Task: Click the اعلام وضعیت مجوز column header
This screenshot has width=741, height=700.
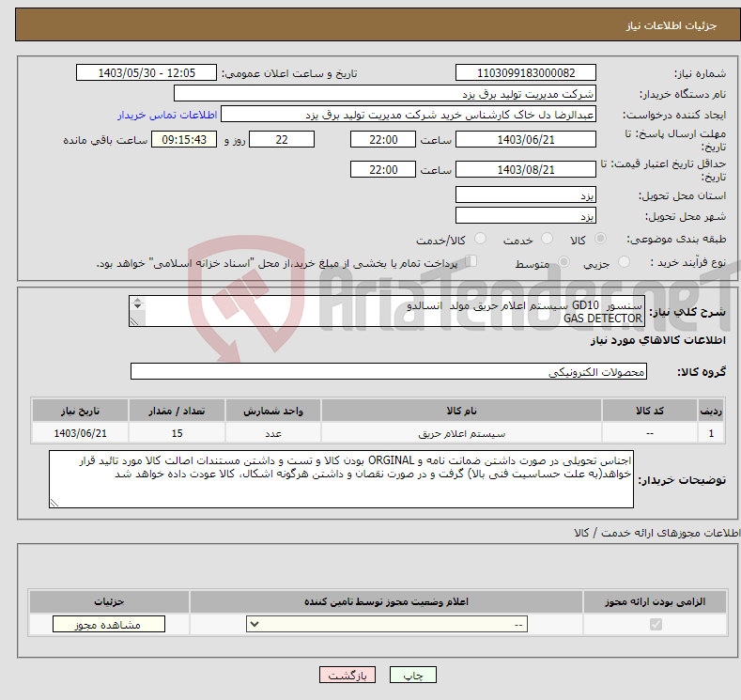Action: pyautogui.click(x=386, y=601)
